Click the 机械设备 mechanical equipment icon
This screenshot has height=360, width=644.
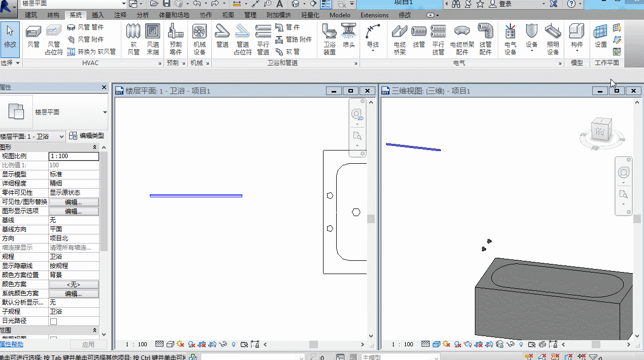pos(200,39)
